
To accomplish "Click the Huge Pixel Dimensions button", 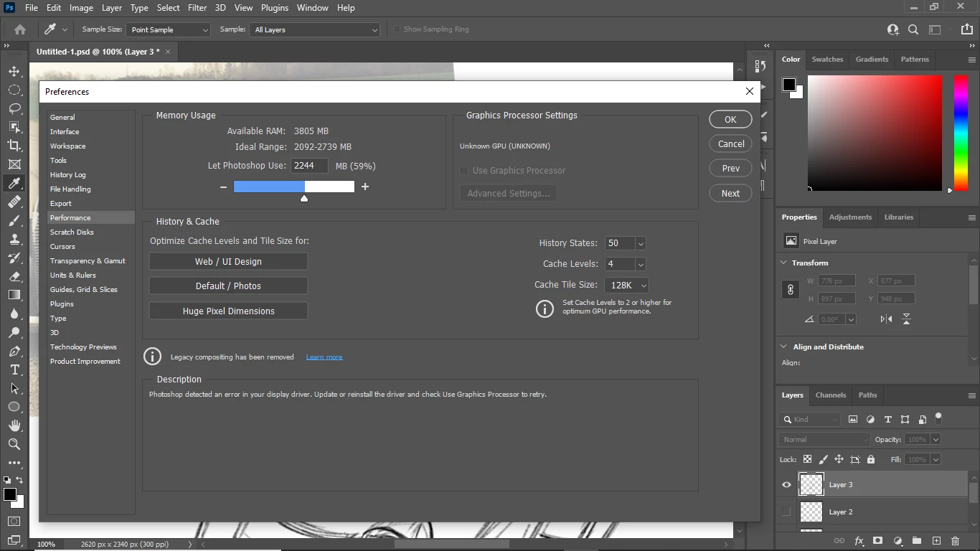I will pos(228,311).
